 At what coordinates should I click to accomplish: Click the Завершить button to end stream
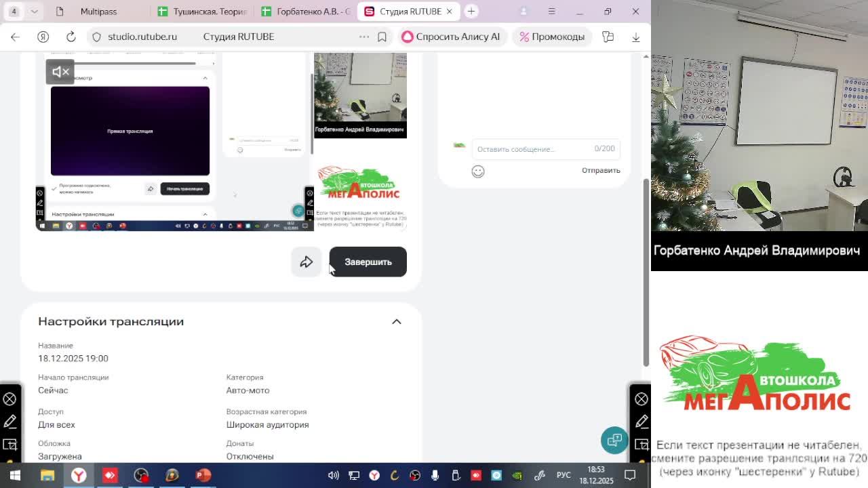pyautogui.click(x=368, y=262)
